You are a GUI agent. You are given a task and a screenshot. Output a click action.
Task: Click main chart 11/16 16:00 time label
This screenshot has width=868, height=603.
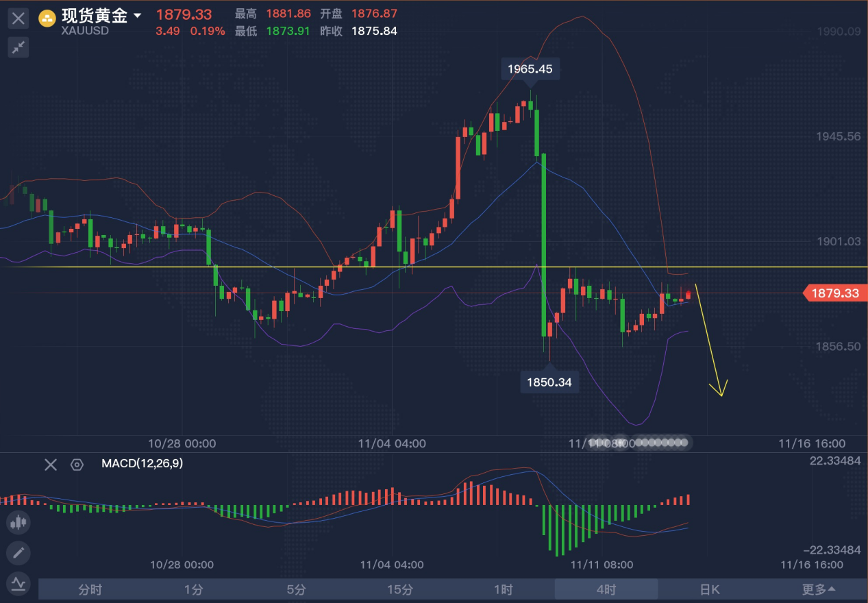812,443
